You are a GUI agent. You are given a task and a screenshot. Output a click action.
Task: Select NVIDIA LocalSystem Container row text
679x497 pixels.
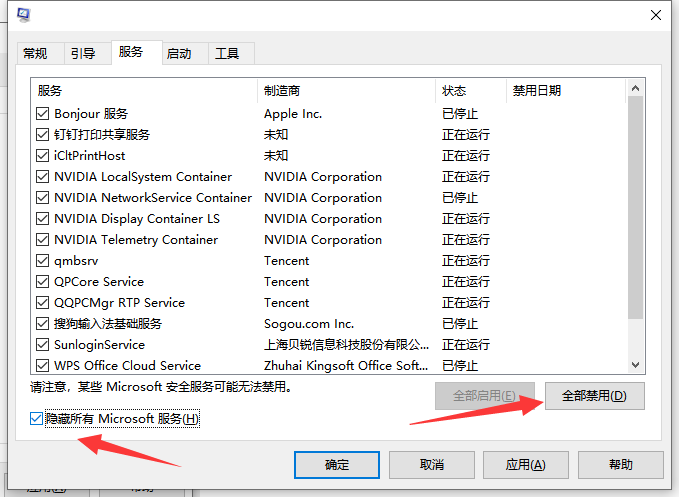(143, 177)
